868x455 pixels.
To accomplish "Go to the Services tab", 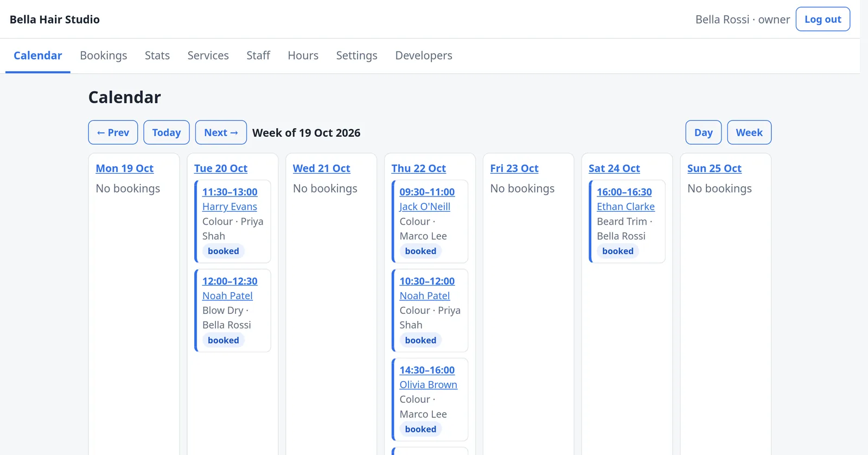I will click(x=208, y=55).
